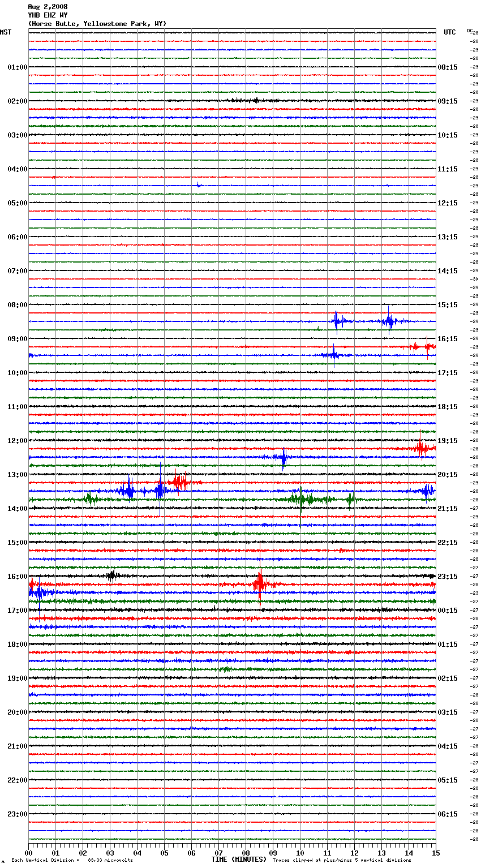481x868 pixels.
Task: Click the red burst below the 12:00 trace
Action: (x=420, y=448)
